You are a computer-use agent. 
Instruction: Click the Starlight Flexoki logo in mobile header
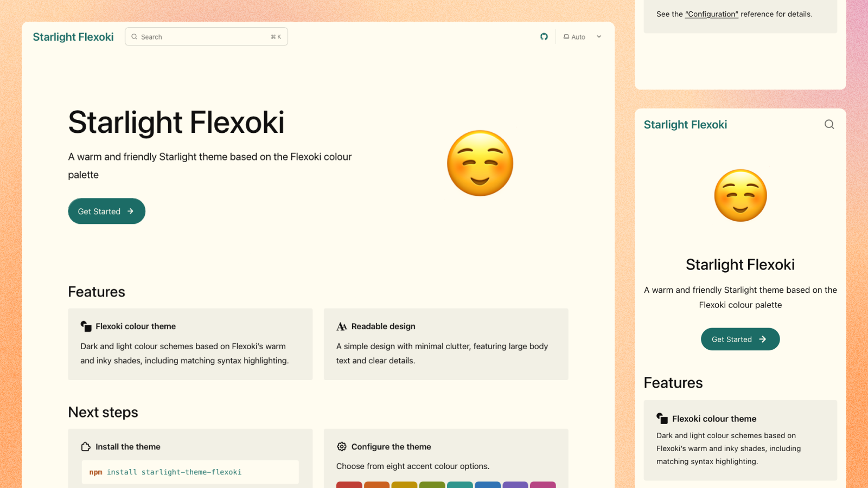click(x=685, y=125)
